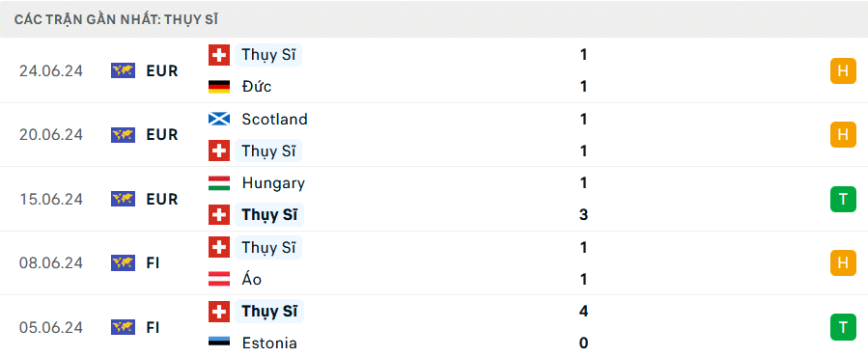Click the world map icon beside 05.06.24
868x357 pixels.
pos(123,327)
